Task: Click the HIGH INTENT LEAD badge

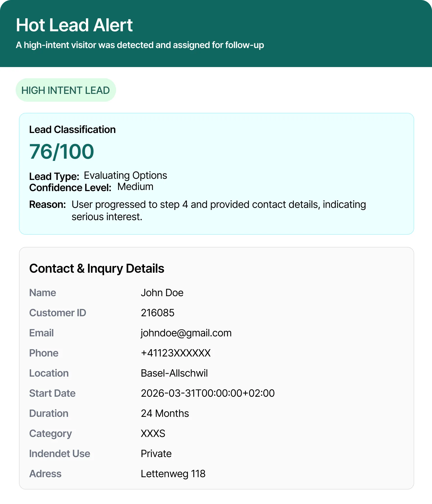Action: 66,90
